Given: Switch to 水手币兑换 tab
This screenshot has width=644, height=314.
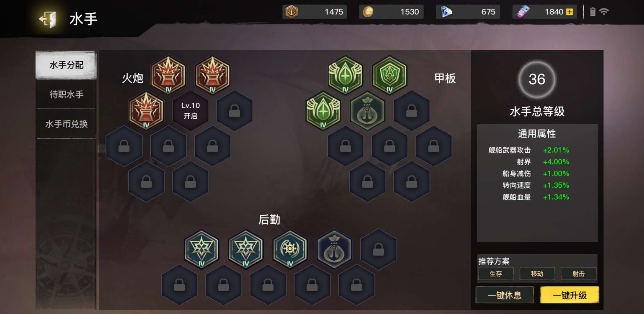Looking at the screenshot, I should [66, 124].
